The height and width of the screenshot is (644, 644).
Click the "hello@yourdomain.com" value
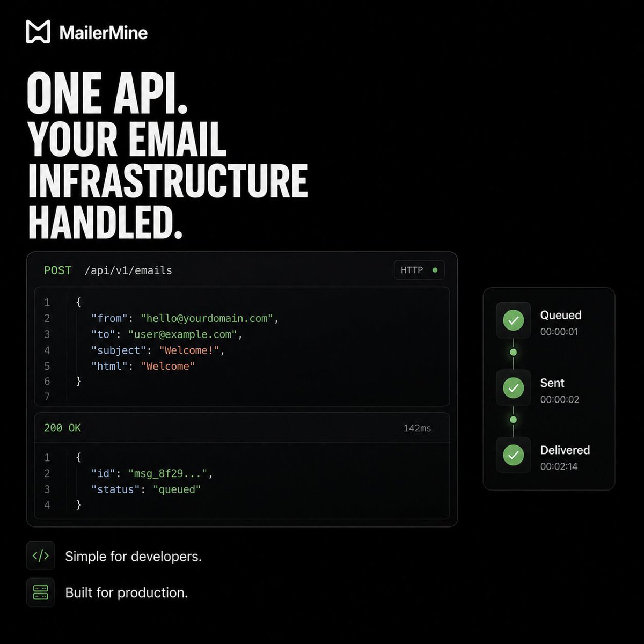(207, 318)
